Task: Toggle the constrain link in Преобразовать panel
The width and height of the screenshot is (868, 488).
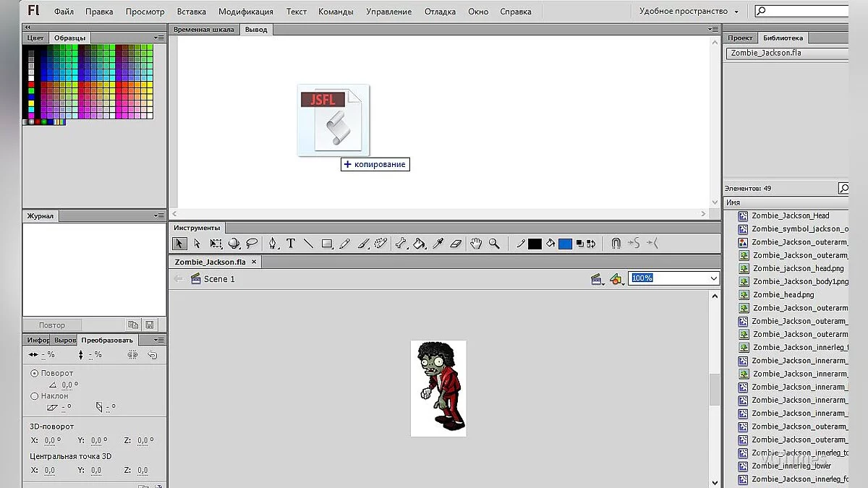Action: point(132,355)
